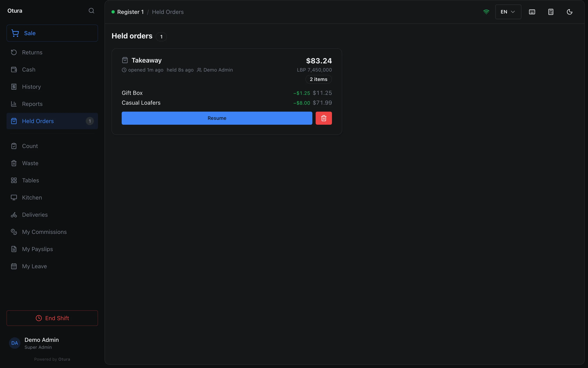Open the Cash menu item
The width and height of the screenshot is (588, 368).
point(52,70)
